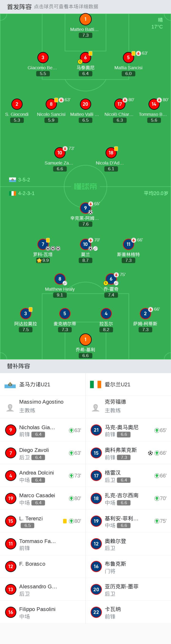Tap number 9 辛克莱-阿姆 striker icon
This screenshot has width=171, height=644.
tap(85, 208)
